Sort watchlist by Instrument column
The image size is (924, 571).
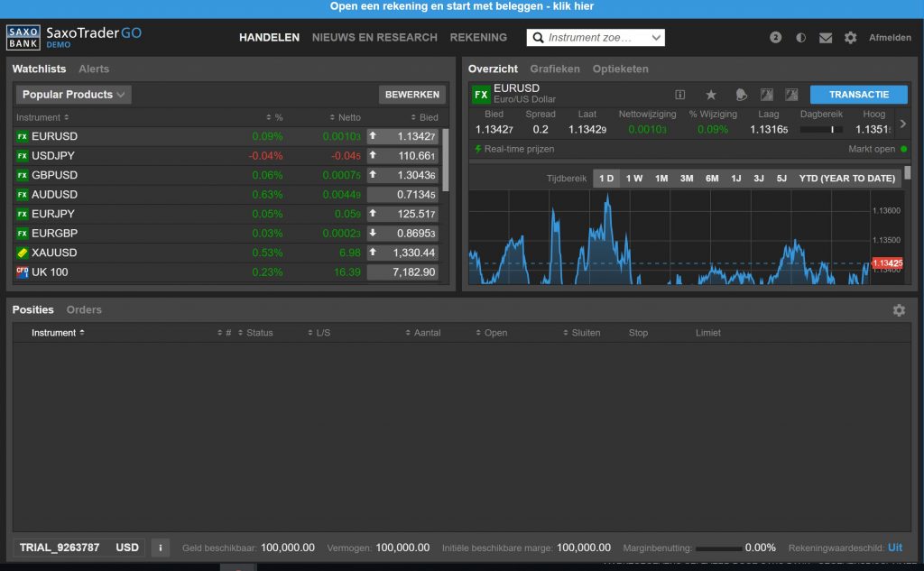pos(42,117)
